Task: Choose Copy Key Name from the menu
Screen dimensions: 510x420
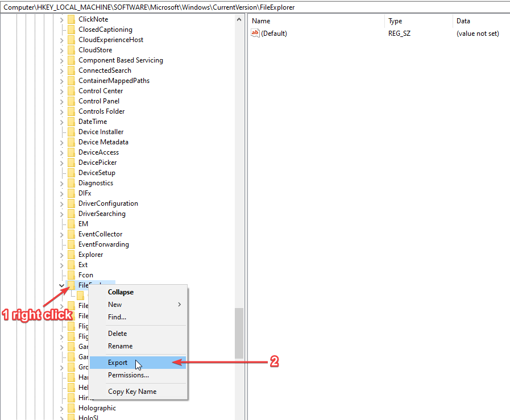Action: coord(136,391)
